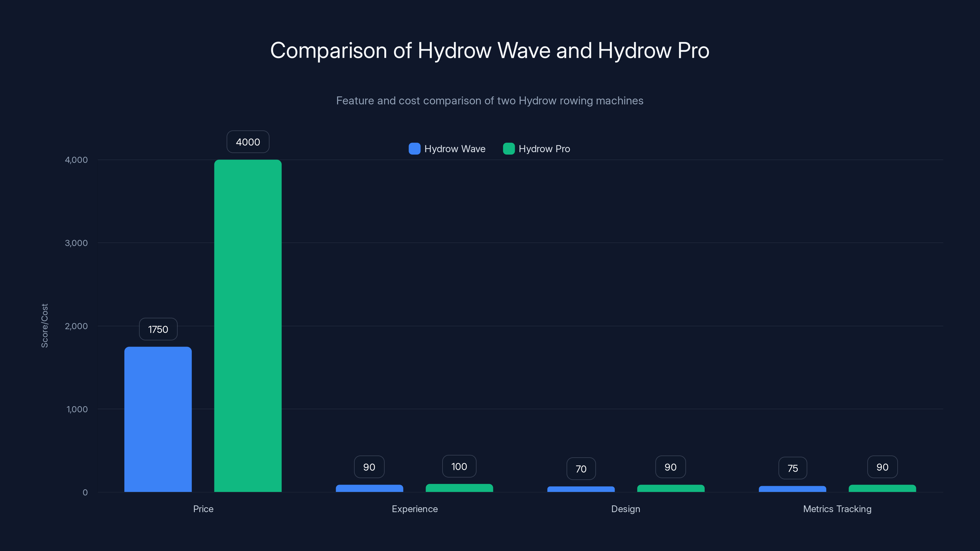Select the blue Price bar showing 1750
This screenshot has width=980, height=551.
[x=158, y=418]
